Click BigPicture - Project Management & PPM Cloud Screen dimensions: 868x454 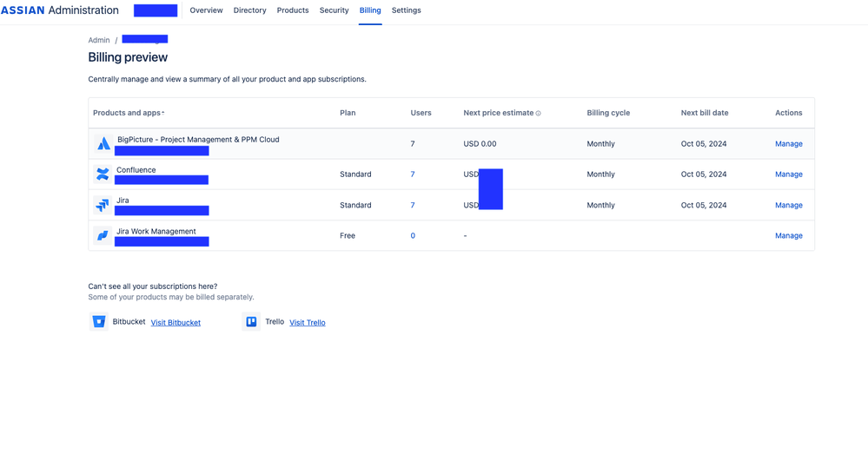(x=198, y=140)
